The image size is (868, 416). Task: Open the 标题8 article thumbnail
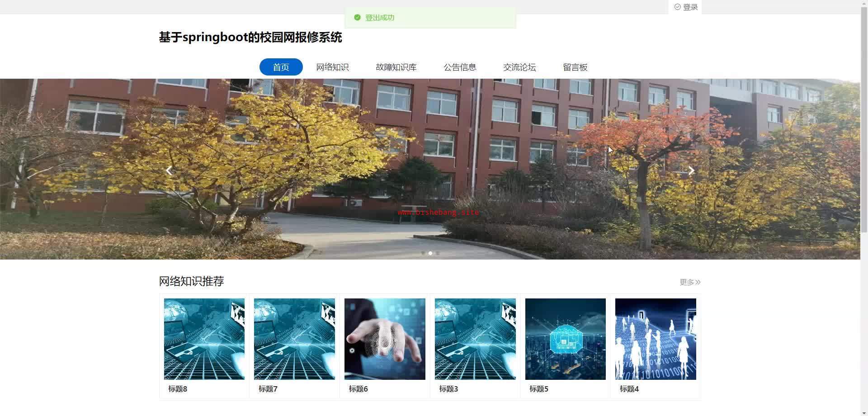(x=204, y=339)
